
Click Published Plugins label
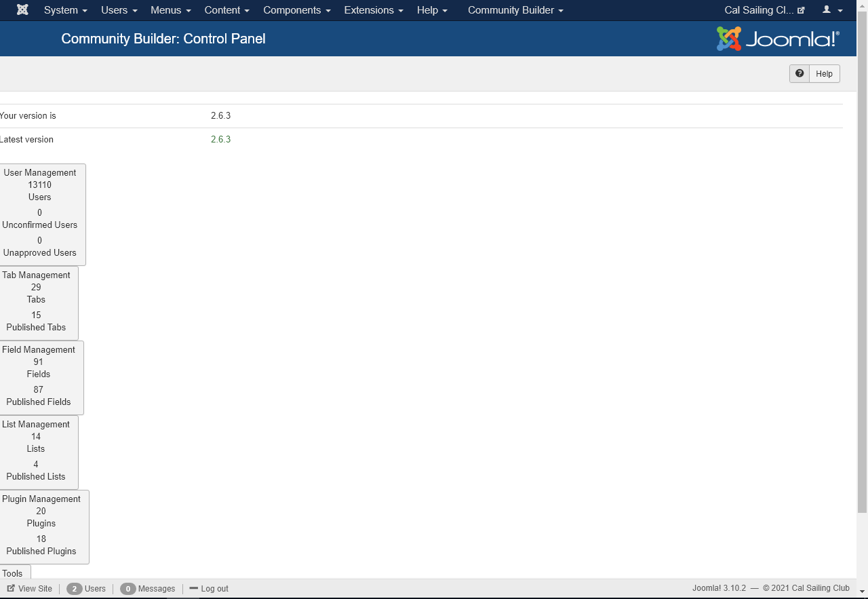[x=41, y=551]
